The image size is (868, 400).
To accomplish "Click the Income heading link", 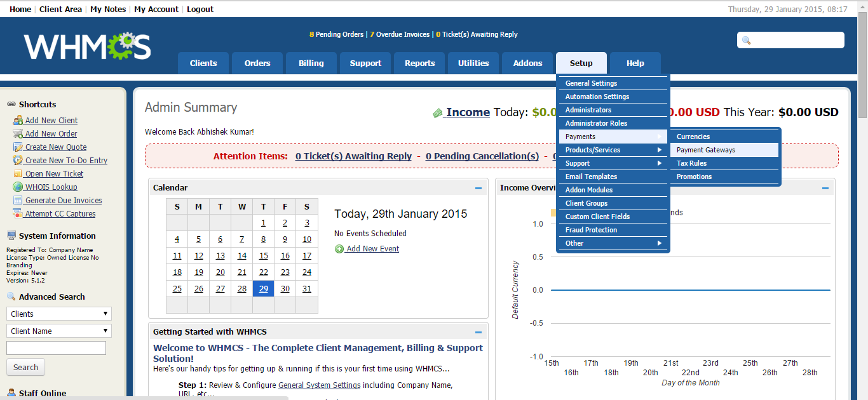I will point(468,112).
